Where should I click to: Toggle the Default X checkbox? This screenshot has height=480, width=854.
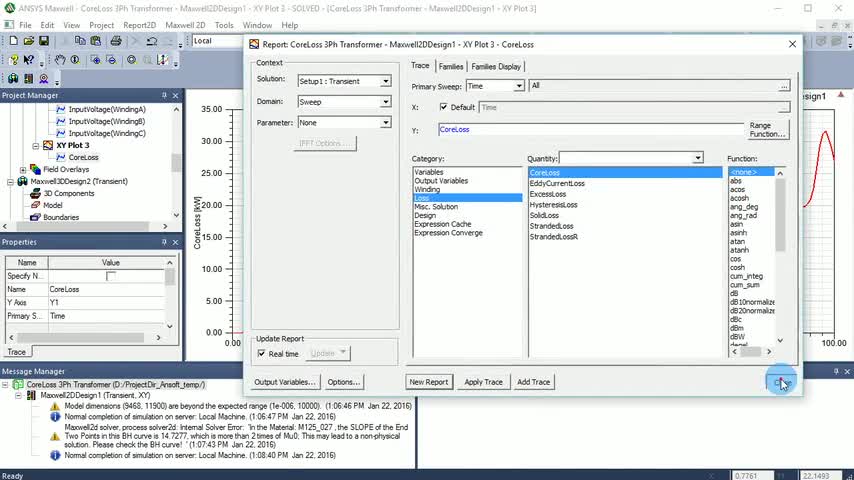point(443,107)
